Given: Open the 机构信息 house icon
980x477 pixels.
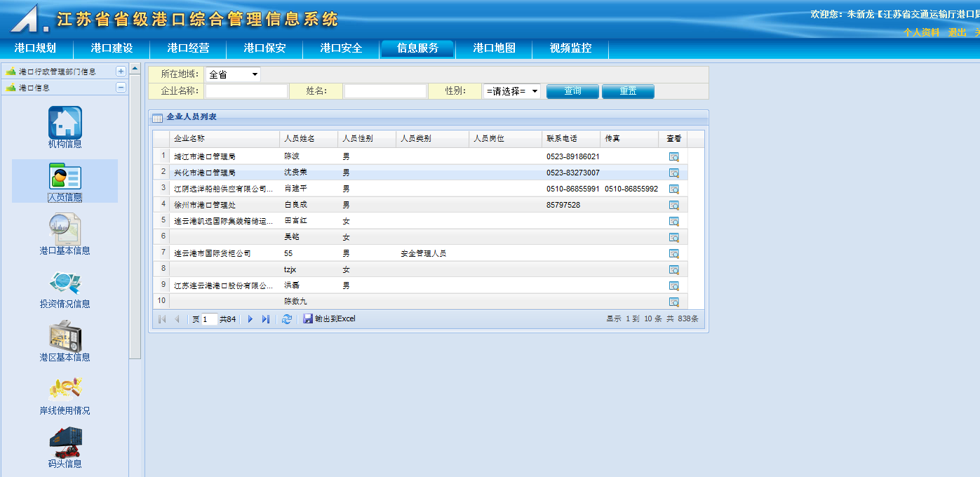Looking at the screenshot, I should click(x=65, y=123).
